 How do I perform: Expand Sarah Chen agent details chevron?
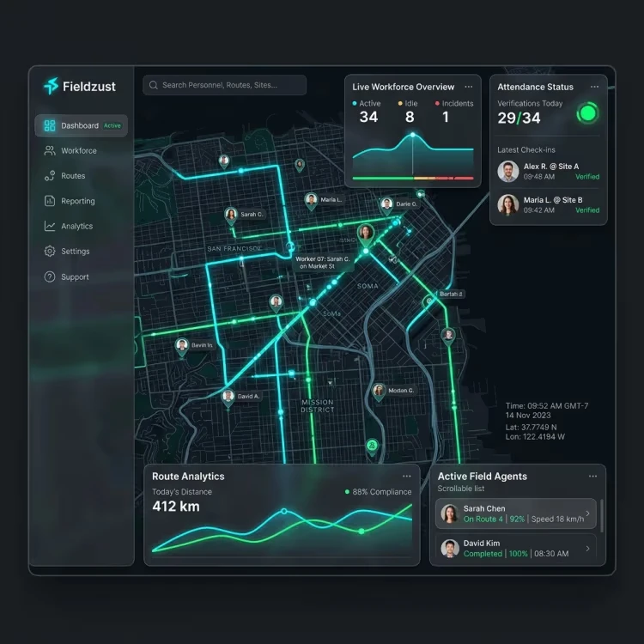587,513
